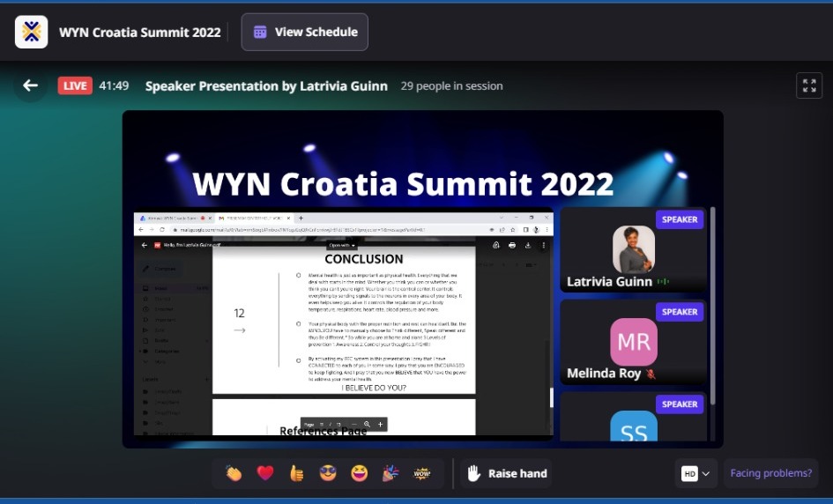The width and height of the screenshot is (833, 504).
Task: Print the PDF using the printer icon
Action: click(x=512, y=245)
